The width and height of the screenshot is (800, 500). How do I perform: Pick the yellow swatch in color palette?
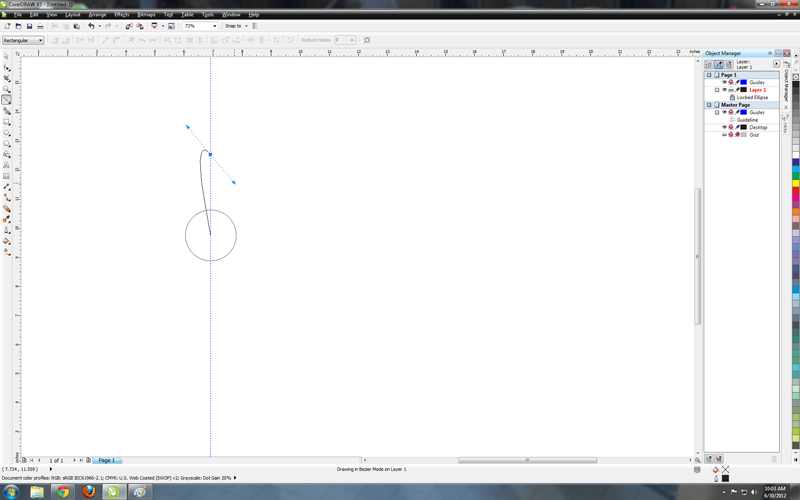pos(795,183)
